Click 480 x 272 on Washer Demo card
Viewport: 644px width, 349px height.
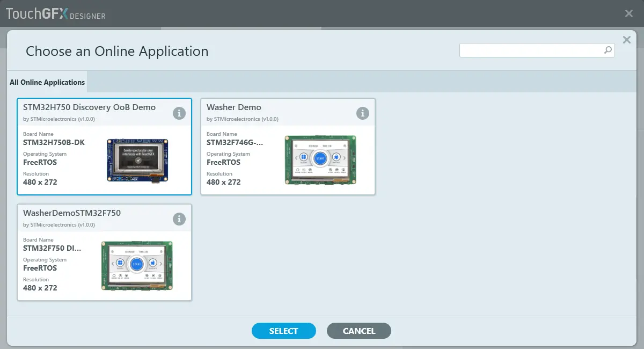pos(223,183)
